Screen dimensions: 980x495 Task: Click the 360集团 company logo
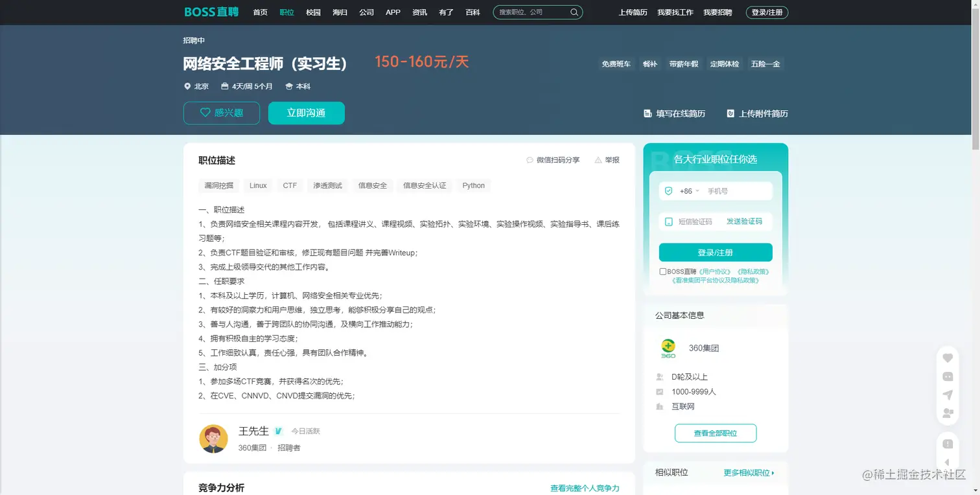tap(668, 348)
